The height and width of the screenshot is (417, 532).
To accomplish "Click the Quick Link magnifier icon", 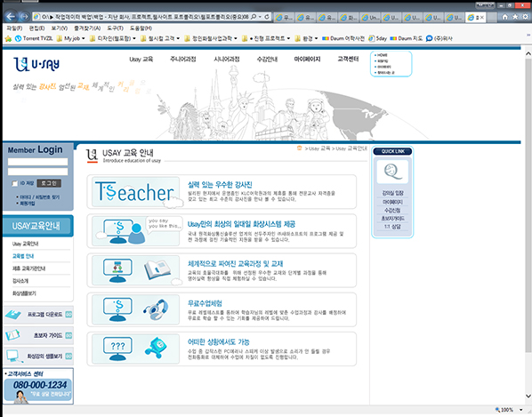I will [392, 172].
